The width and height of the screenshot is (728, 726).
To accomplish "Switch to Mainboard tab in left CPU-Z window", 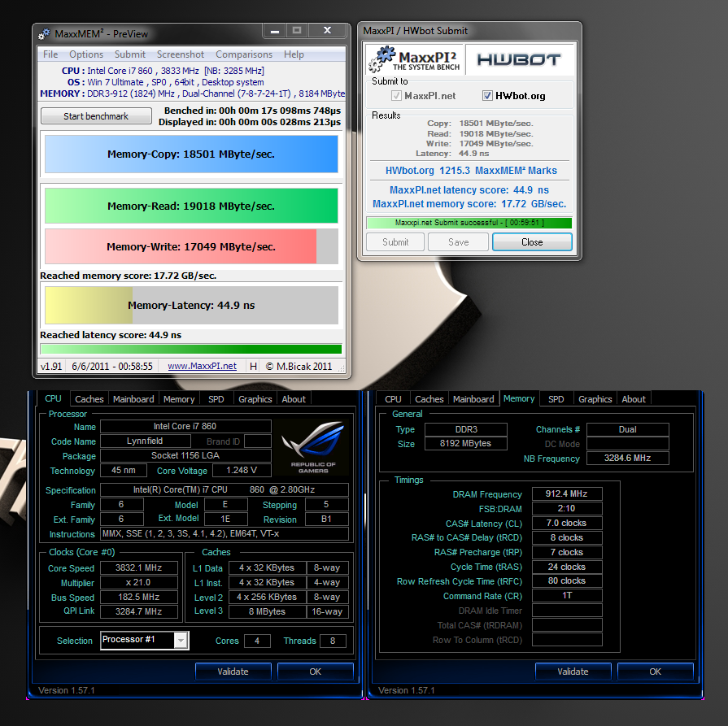I will click(133, 399).
